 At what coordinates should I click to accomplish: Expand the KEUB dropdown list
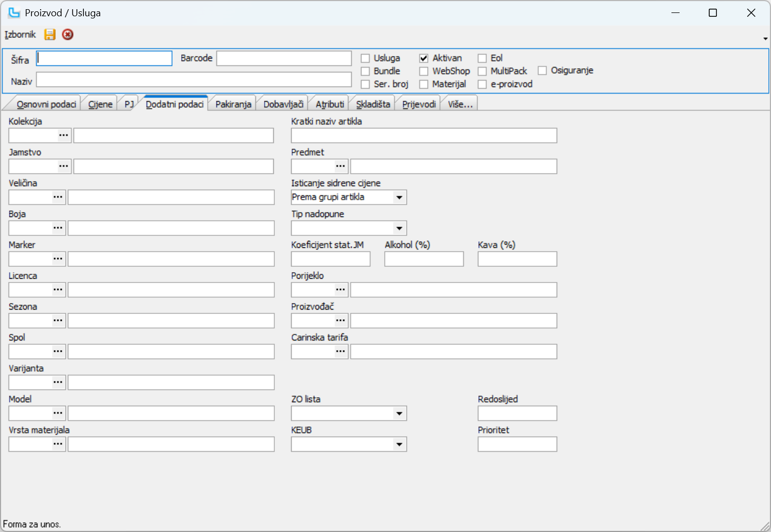pyautogui.click(x=399, y=444)
